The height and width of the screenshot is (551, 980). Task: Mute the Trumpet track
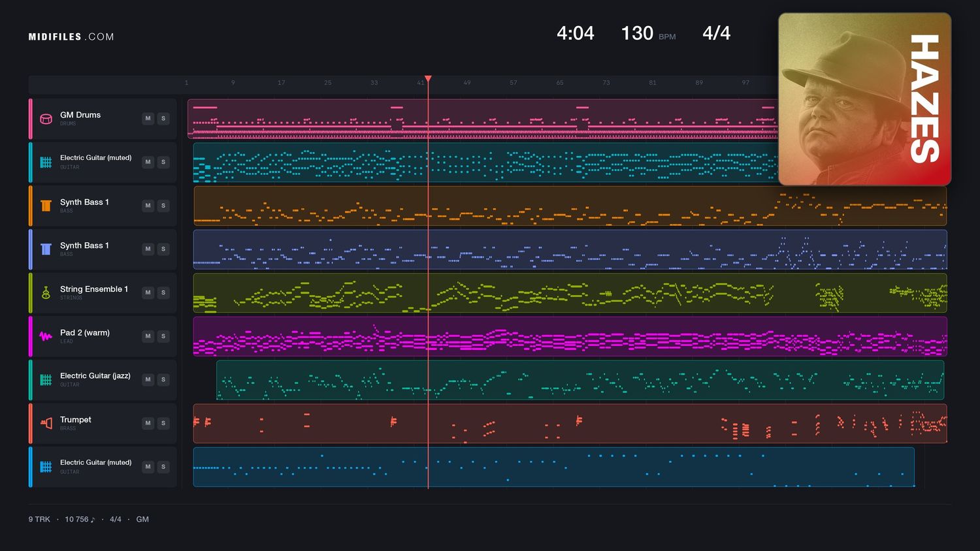tap(148, 423)
